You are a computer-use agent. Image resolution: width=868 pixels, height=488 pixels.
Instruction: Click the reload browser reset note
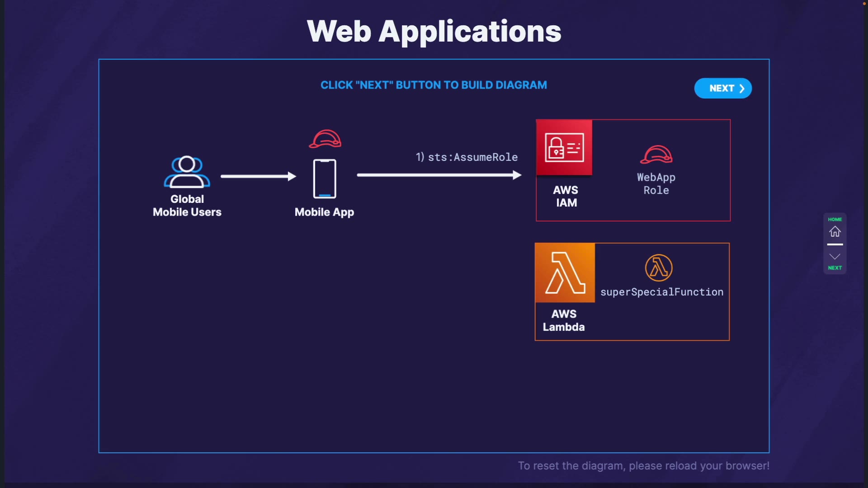click(x=643, y=466)
